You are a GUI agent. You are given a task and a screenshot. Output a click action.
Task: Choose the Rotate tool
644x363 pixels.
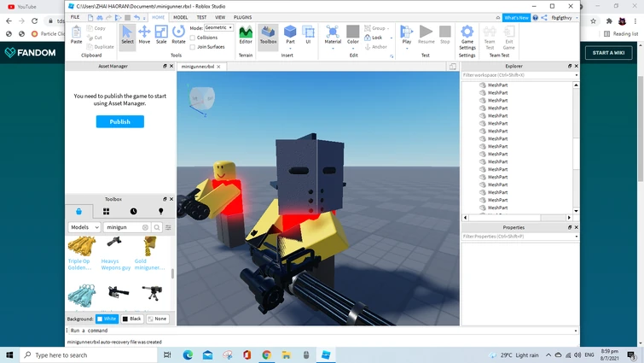pos(178,34)
